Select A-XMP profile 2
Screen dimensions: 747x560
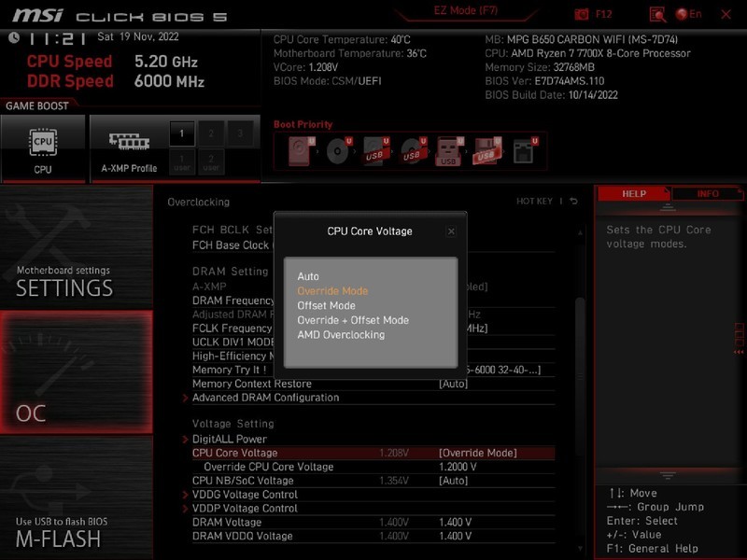(211, 133)
